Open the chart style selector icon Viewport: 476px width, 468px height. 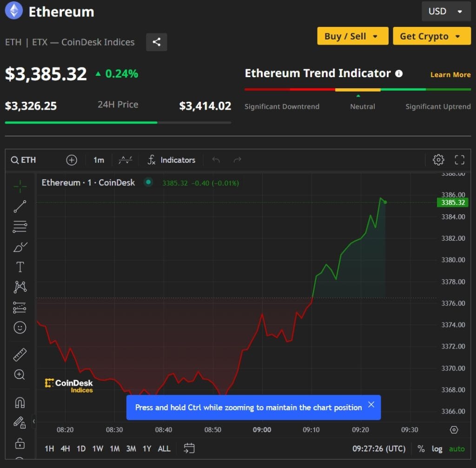[x=126, y=160]
